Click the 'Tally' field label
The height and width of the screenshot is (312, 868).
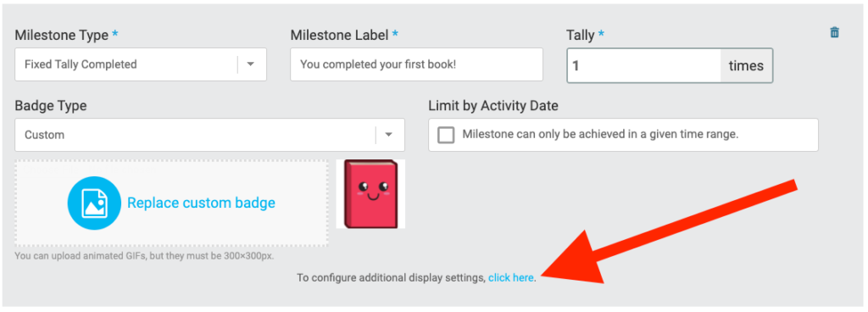580,36
